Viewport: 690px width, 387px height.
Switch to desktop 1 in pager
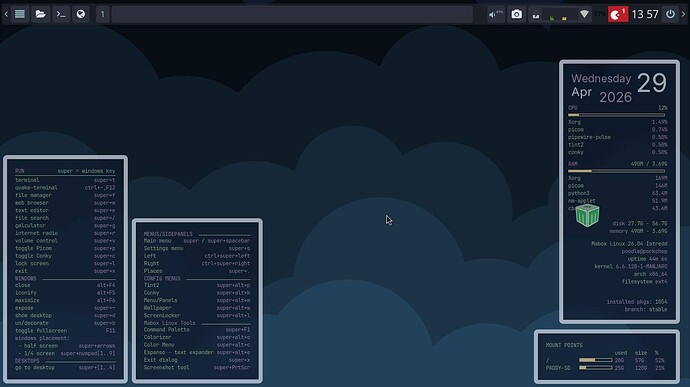pos(103,14)
